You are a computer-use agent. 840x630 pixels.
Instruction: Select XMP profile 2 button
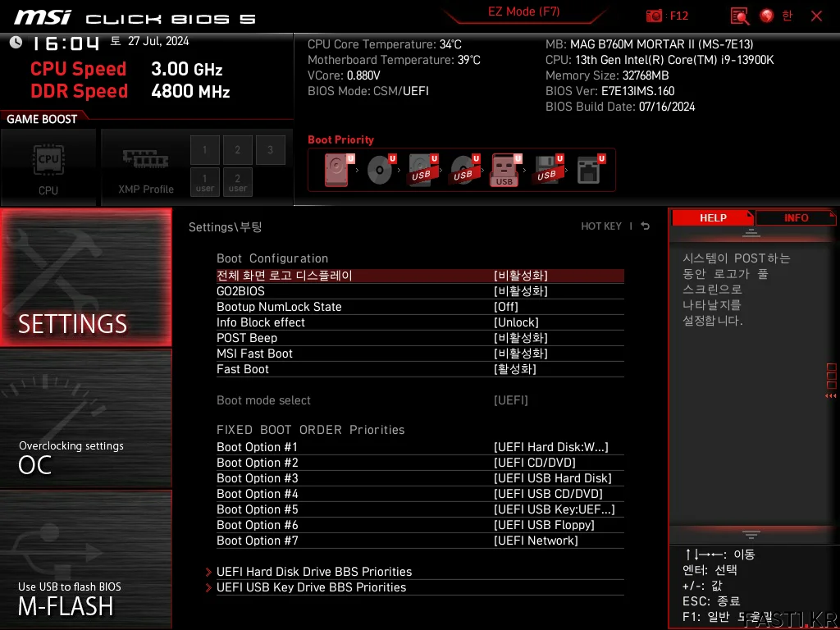pos(237,150)
